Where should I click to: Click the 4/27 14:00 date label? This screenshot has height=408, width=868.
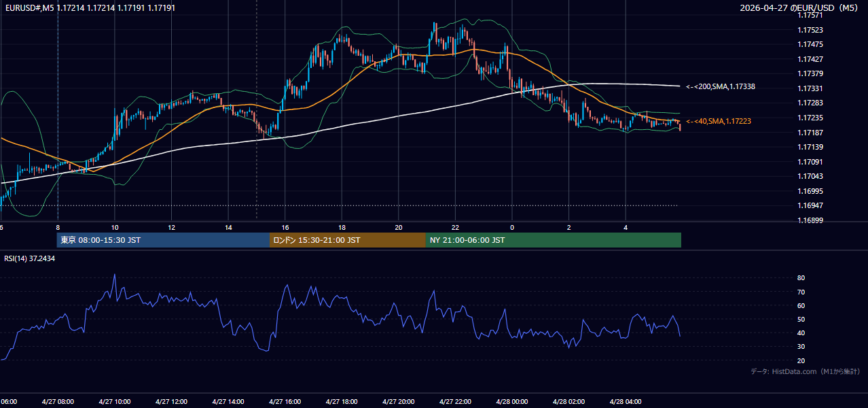[228, 402]
